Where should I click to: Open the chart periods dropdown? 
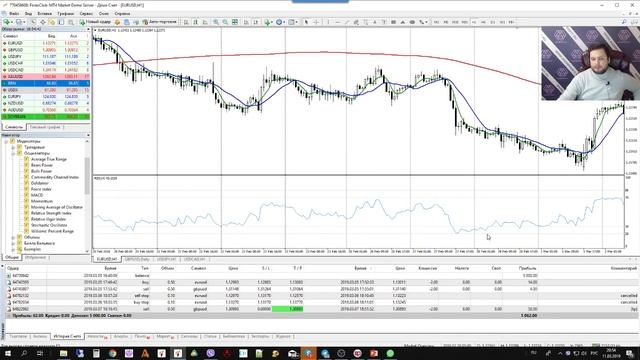click(281, 22)
